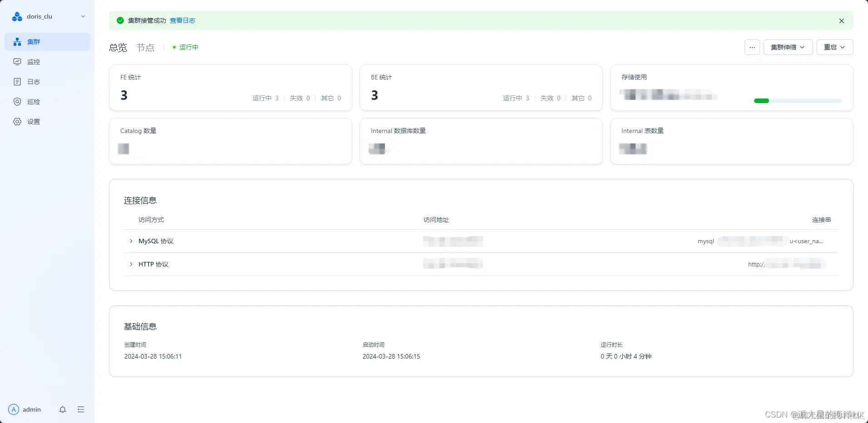Click the BE 统计 card count 3

pos(375,95)
